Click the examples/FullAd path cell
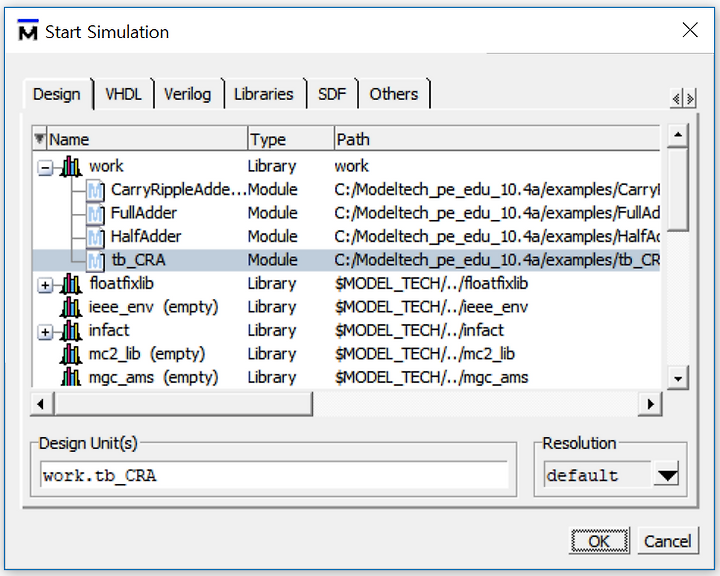720x576 pixels. click(497, 213)
